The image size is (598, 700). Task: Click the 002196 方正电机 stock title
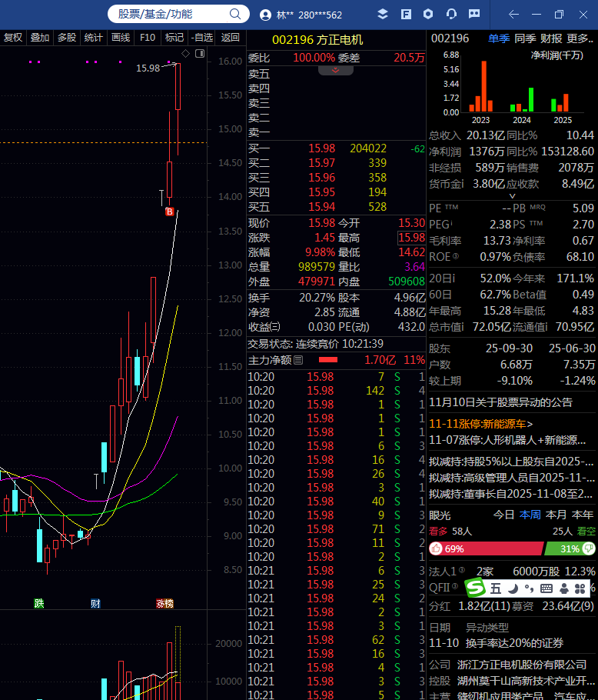[317, 40]
